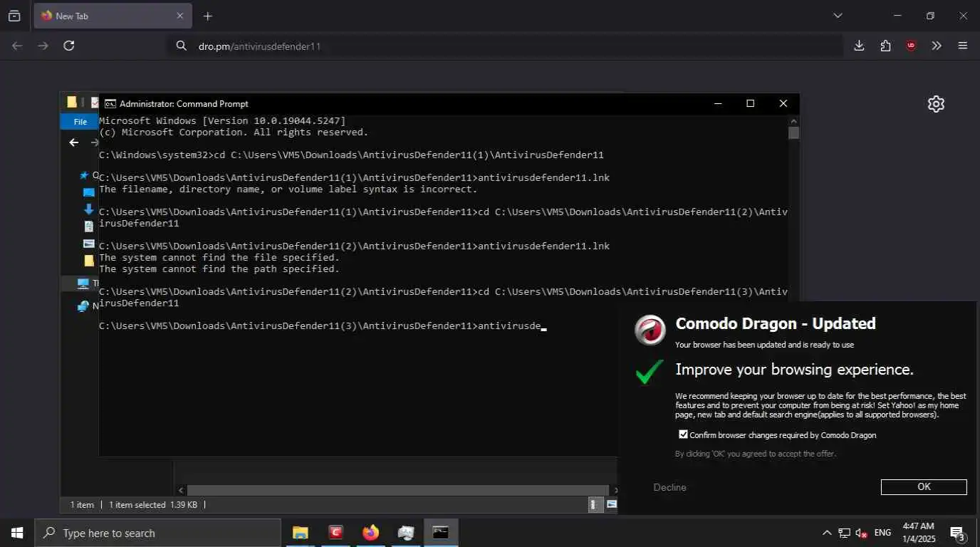Open a new browser tab

pos(208,16)
